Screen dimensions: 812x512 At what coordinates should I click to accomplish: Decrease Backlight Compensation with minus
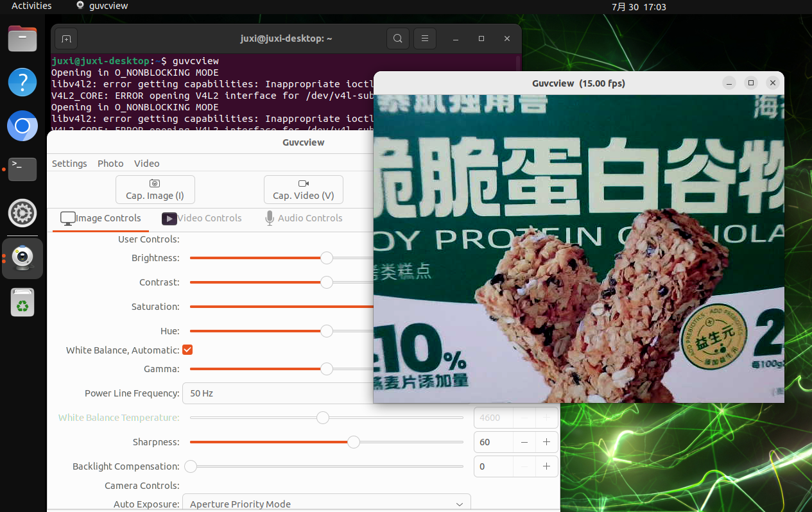click(524, 466)
